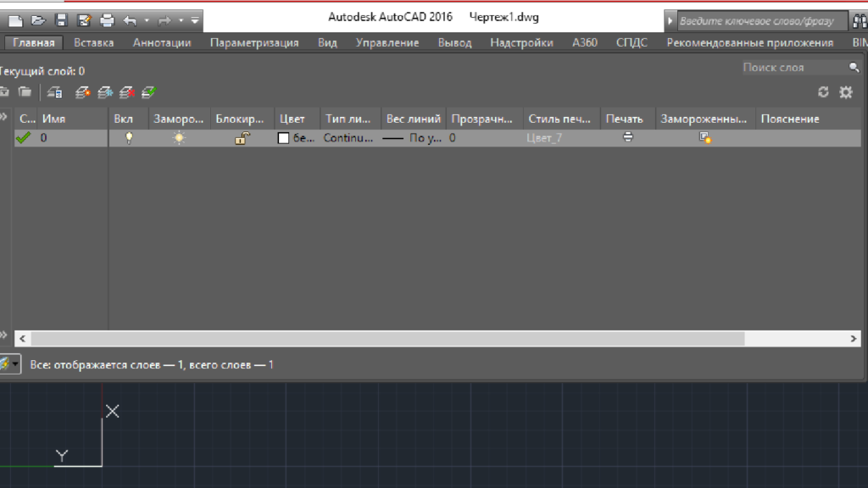Click Set Current layer icon with green check
The width and height of the screenshot is (868, 488).
[149, 92]
